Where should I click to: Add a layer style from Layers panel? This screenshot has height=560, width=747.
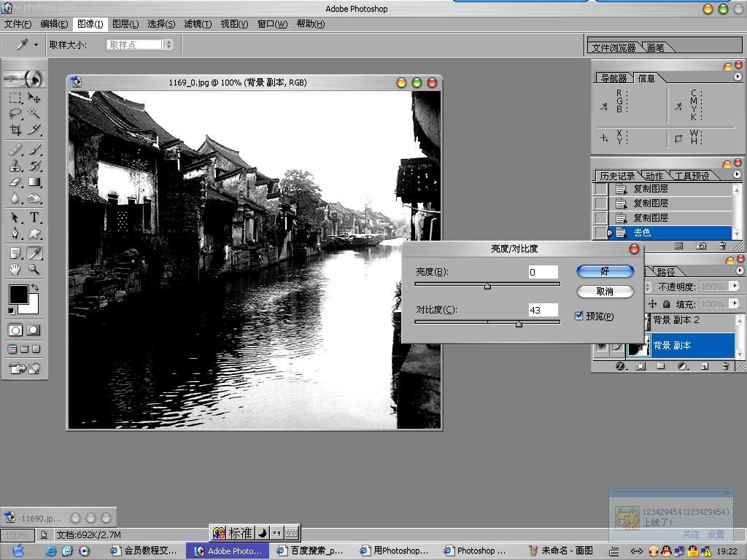(x=620, y=366)
